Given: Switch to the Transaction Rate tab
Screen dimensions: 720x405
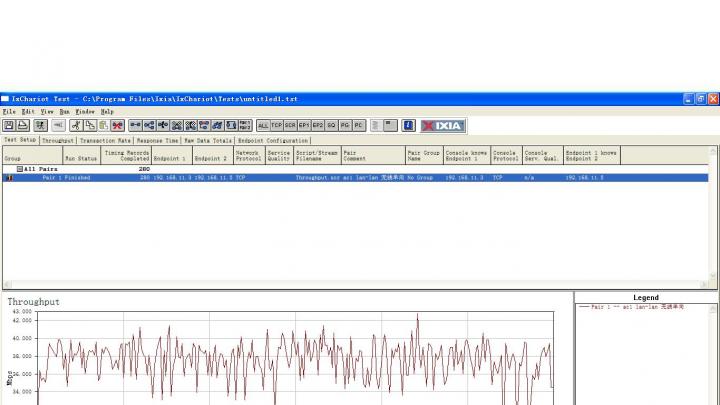Looking at the screenshot, I should point(105,141).
